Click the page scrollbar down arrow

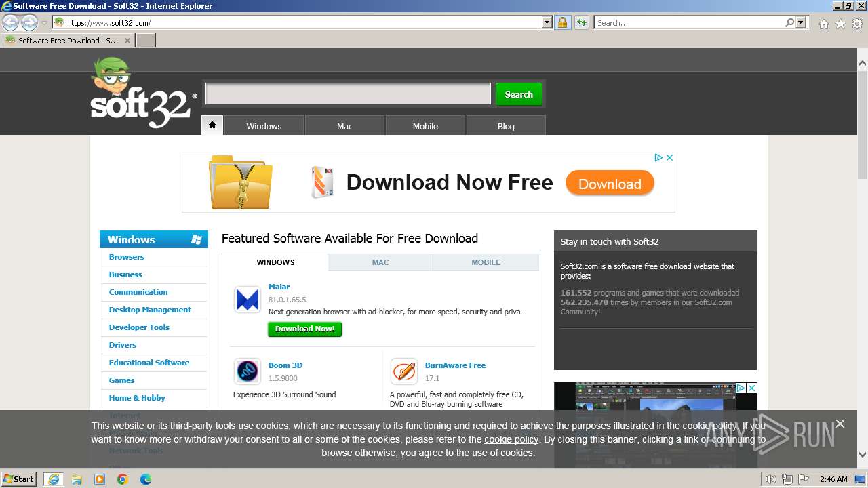(x=863, y=455)
